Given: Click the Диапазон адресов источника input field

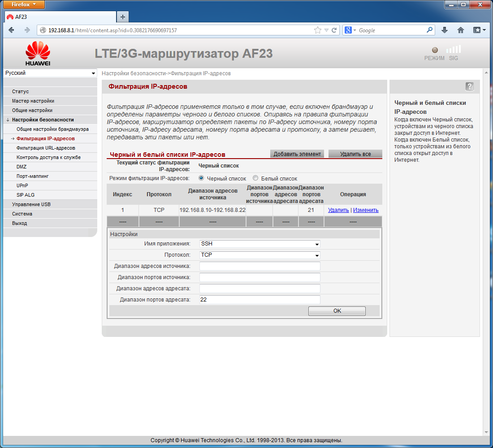Looking at the screenshot, I should point(259,266).
